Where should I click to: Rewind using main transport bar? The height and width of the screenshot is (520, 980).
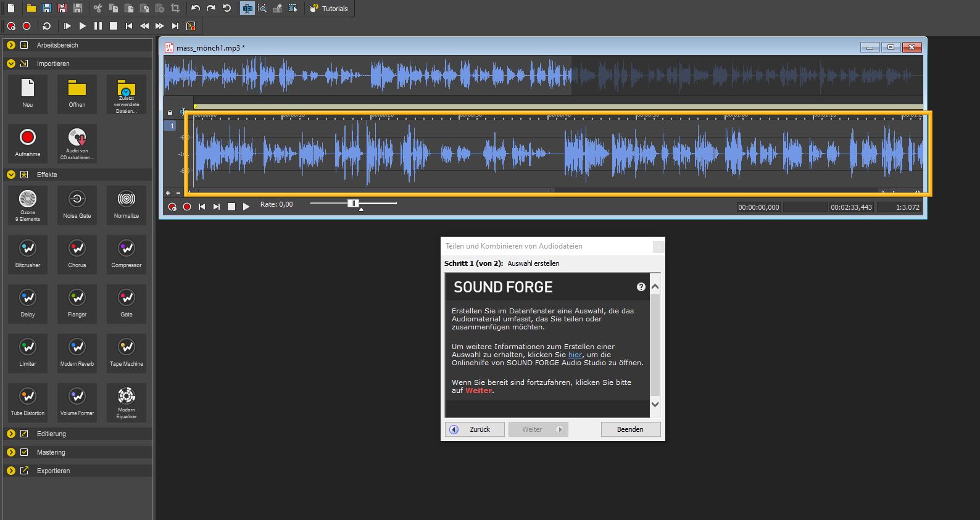pyautogui.click(x=144, y=26)
